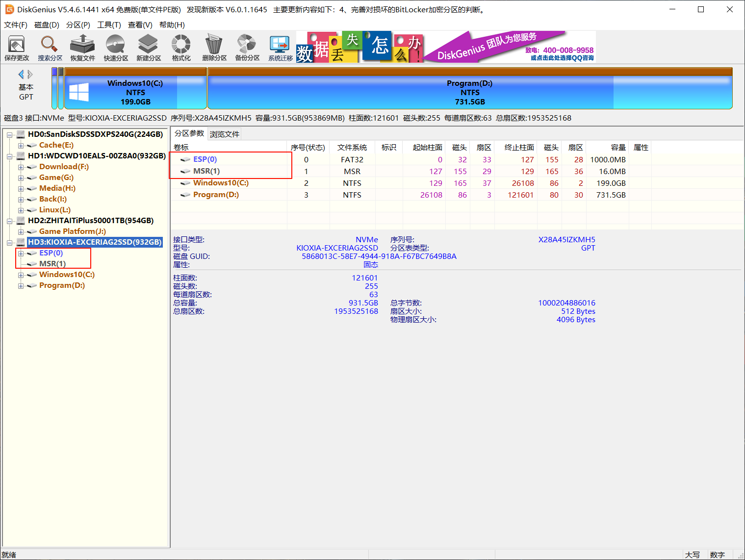This screenshot has width=745, height=560.
Task: Open the 备份分区 backup partition tool
Action: pos(247,48)
